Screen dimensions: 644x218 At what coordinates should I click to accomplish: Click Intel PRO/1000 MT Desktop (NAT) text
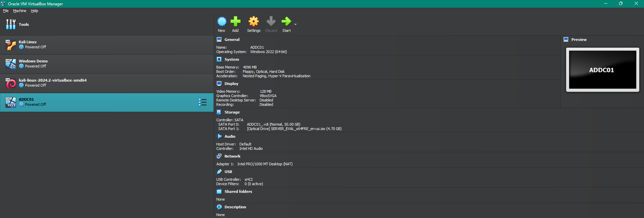(265, 164)
